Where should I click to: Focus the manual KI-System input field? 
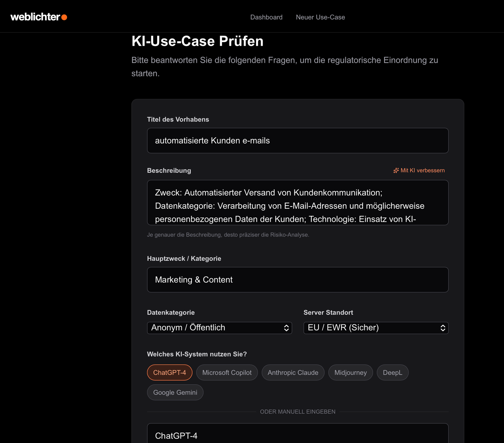[298, 434]
